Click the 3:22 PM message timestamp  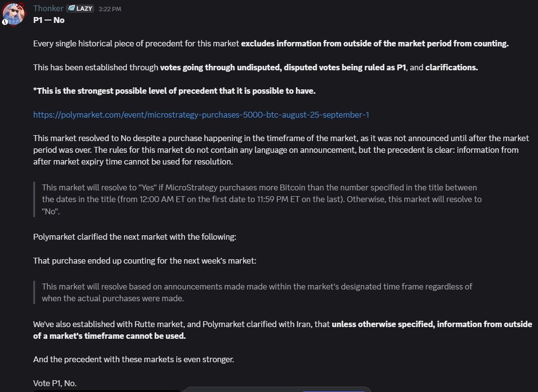pyautogui.click(x=110, y=9)
